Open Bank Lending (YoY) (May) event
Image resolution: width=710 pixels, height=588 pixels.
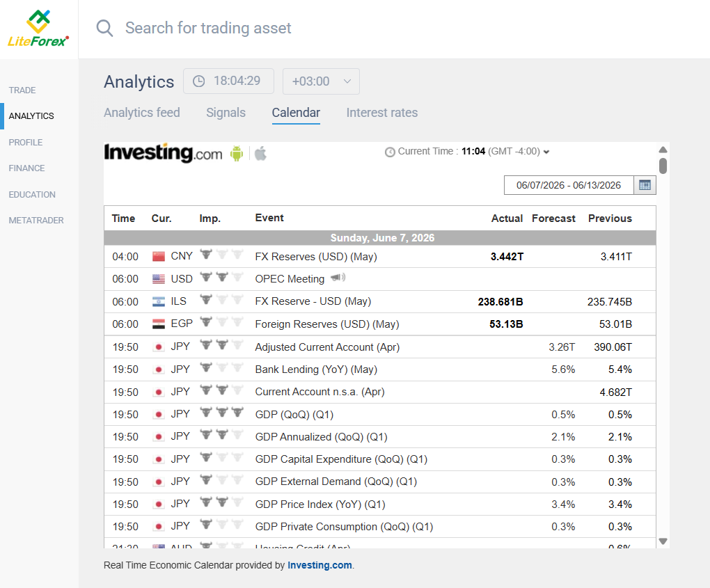click(x=316, y=370)
